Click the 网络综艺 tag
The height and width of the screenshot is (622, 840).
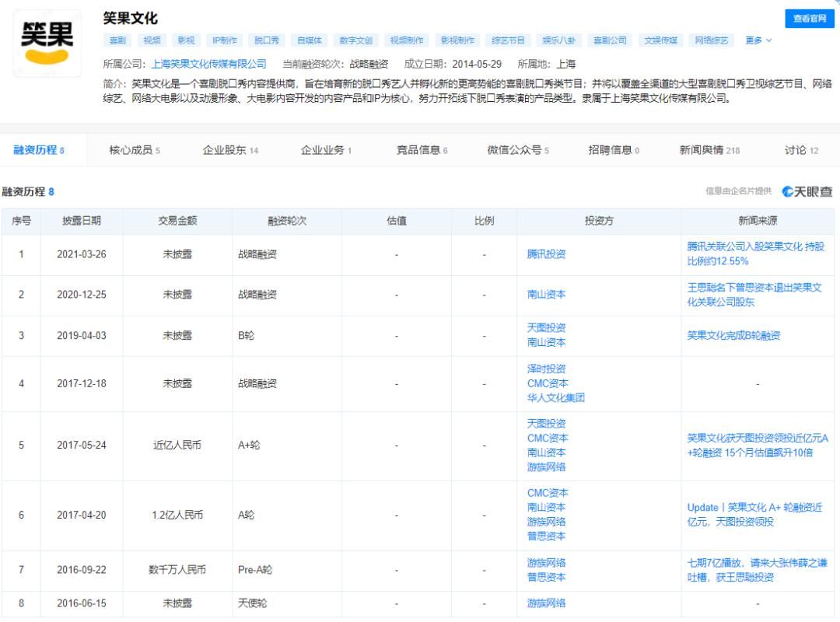click(x=711, y=40)
